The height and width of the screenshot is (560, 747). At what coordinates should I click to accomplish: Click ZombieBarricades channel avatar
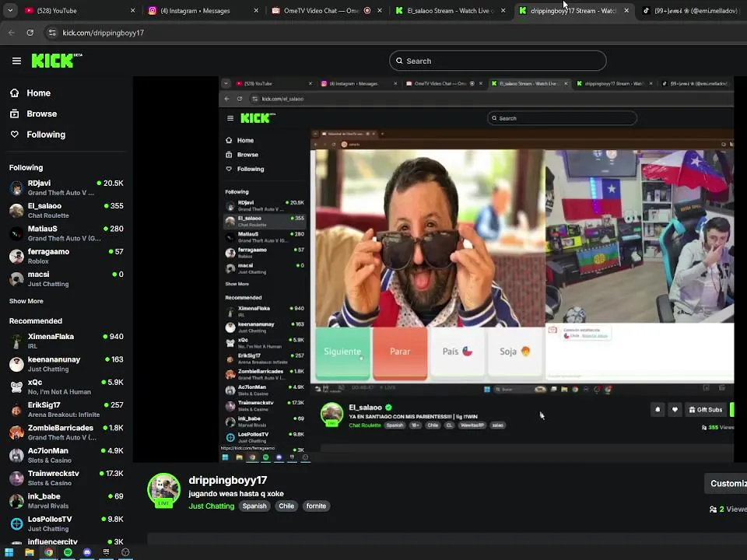16,432
